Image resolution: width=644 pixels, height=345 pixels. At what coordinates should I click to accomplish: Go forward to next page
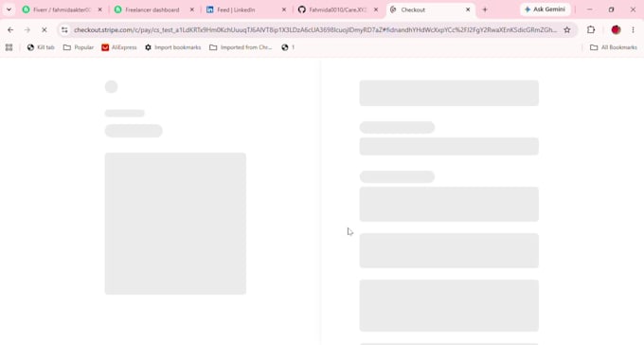click(x=27, y=29)
